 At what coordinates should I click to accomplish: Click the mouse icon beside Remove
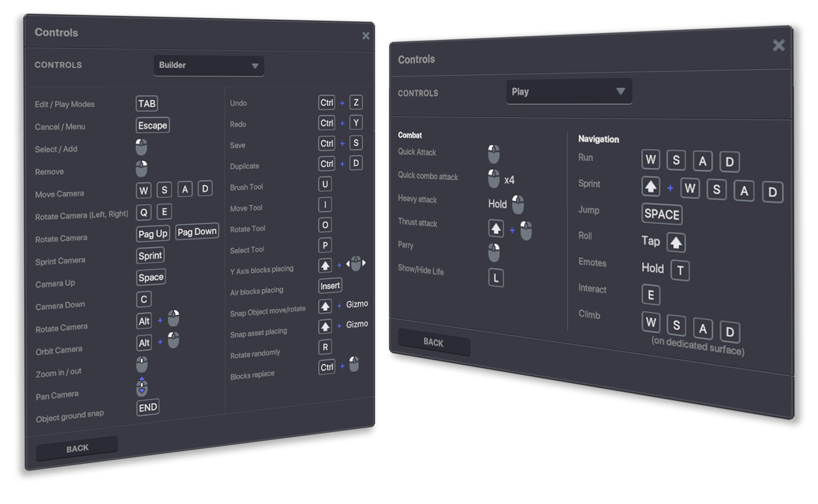click(x=141, y=169)
